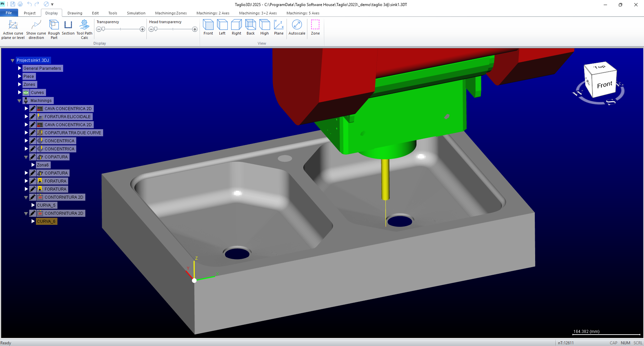
Task: Toggle the Curves eye visibility icon
Action: (x=26, y=93)
